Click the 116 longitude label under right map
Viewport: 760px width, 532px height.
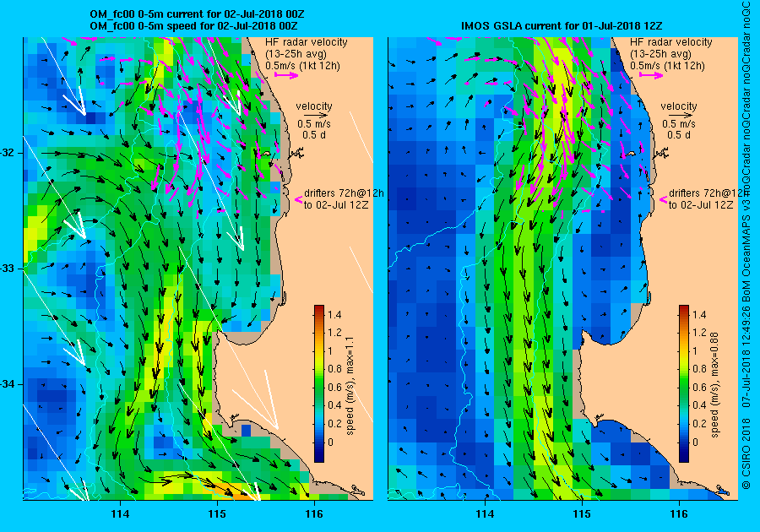click(x=679, y=514)
